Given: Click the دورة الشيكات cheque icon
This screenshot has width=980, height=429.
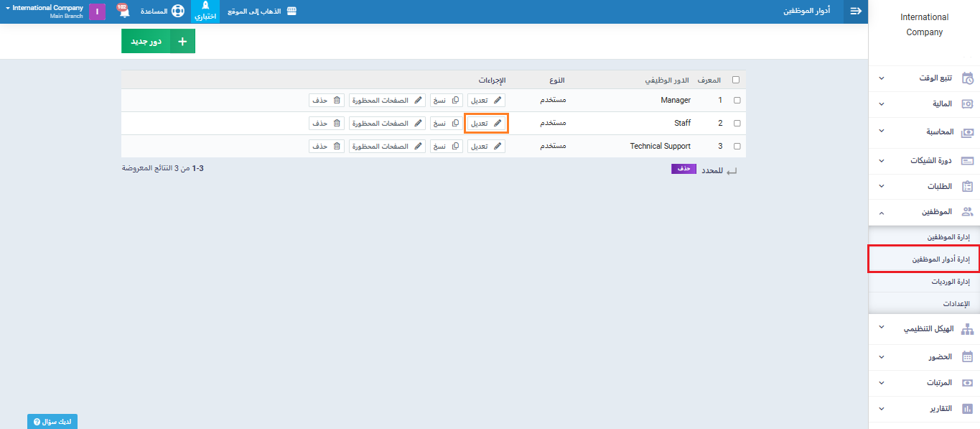Looking at the screenshot, I should pos(967,160).
